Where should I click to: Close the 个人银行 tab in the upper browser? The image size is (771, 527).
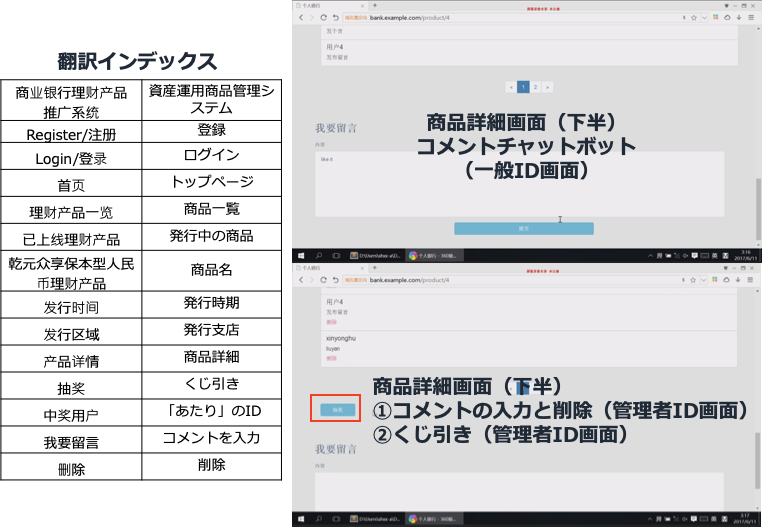[x=362, y=6]
